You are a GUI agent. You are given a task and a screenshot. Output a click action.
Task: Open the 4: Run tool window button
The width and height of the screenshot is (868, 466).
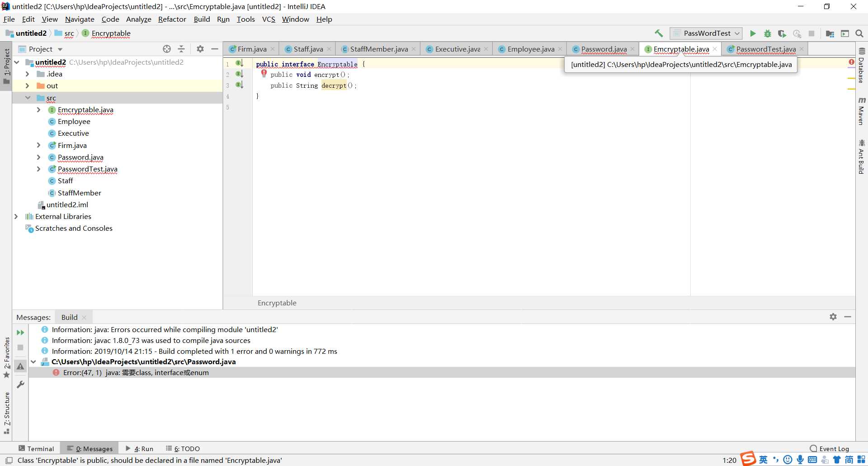coord(140,448)
